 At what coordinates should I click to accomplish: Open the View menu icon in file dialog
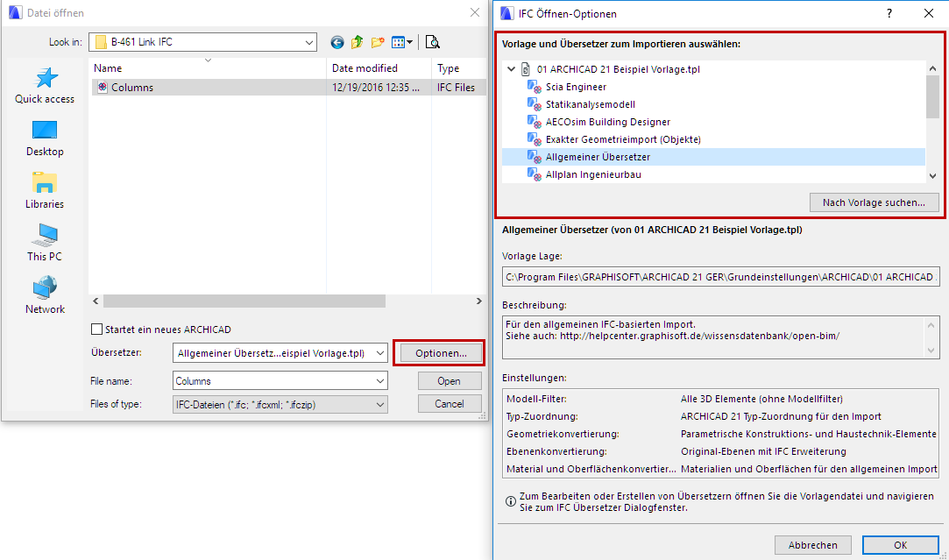pos(402,42)
